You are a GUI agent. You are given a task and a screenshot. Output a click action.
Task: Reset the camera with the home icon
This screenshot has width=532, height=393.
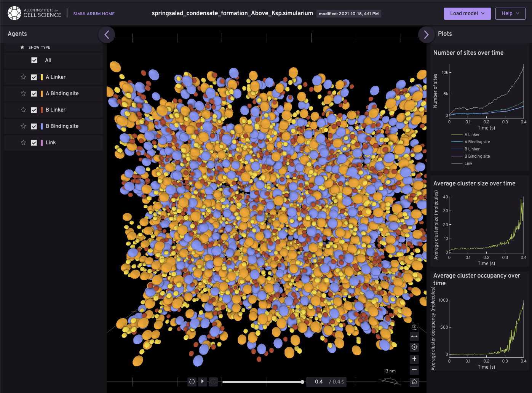pos(414,382)
